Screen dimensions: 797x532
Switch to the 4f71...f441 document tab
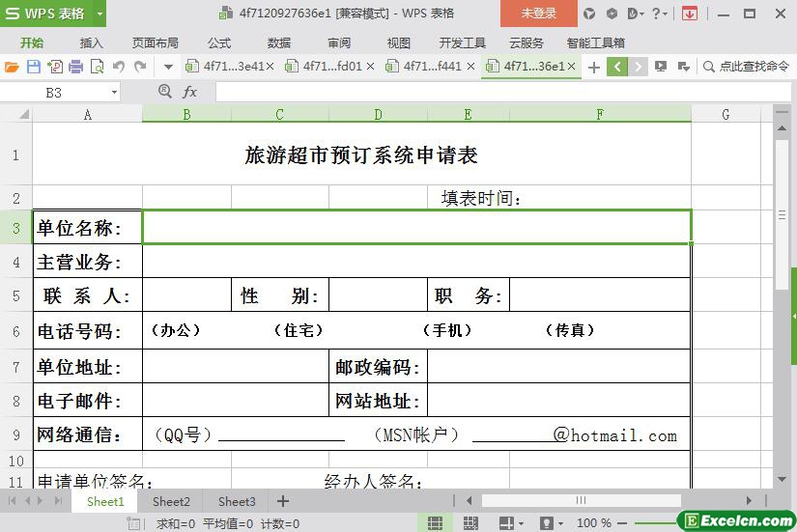point(425,66)
